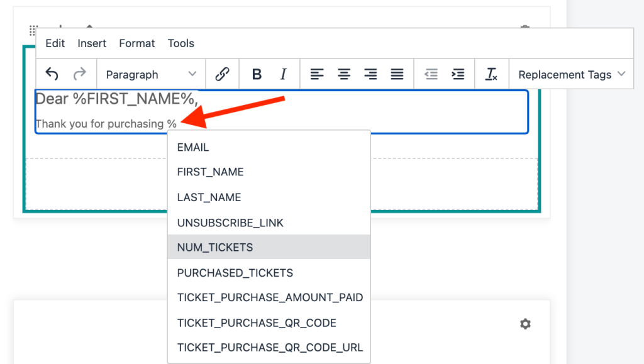Pick the LAST_NAME replacement tag
Screen dimensions: 644x364
tap(269, 197)
